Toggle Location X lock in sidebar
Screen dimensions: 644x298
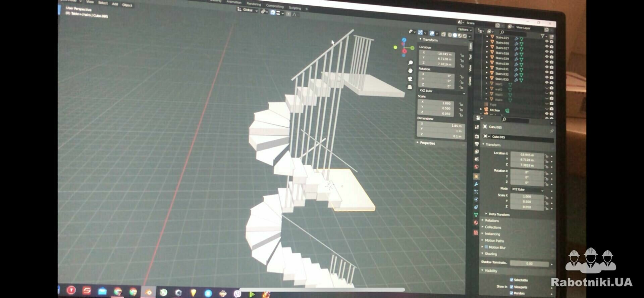(462, 55)
